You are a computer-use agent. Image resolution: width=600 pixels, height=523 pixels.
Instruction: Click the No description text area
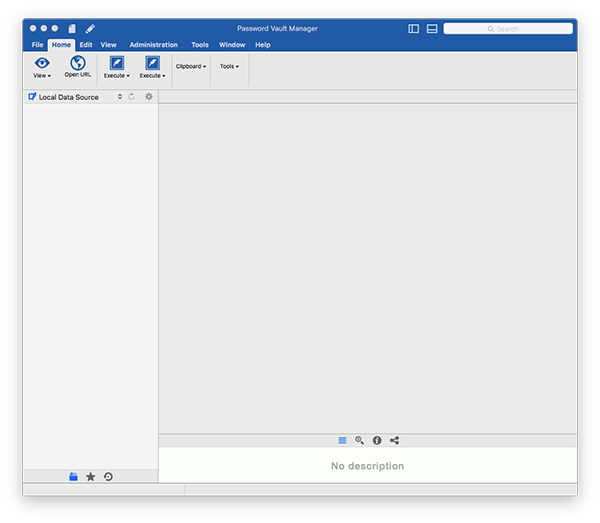click(367, 466)
